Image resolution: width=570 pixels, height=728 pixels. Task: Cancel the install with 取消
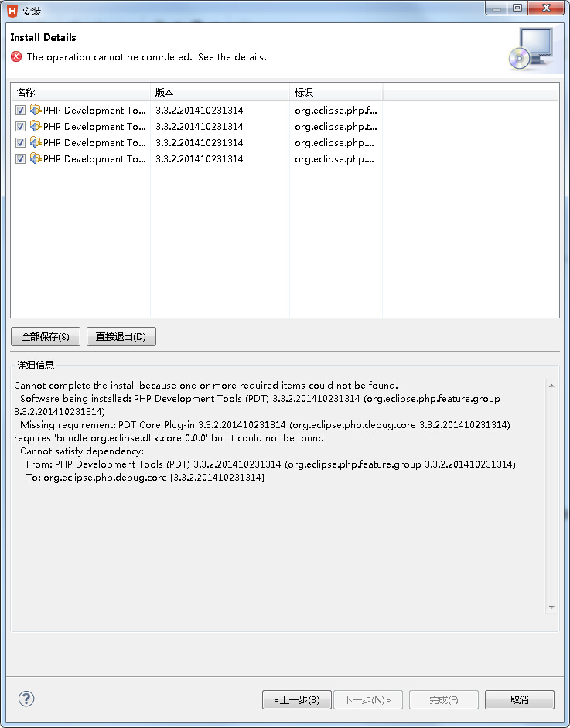click(520, 699)
